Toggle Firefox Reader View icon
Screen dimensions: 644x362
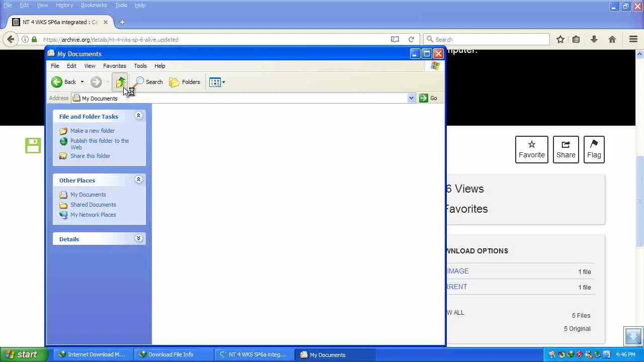tap(395, 39)
